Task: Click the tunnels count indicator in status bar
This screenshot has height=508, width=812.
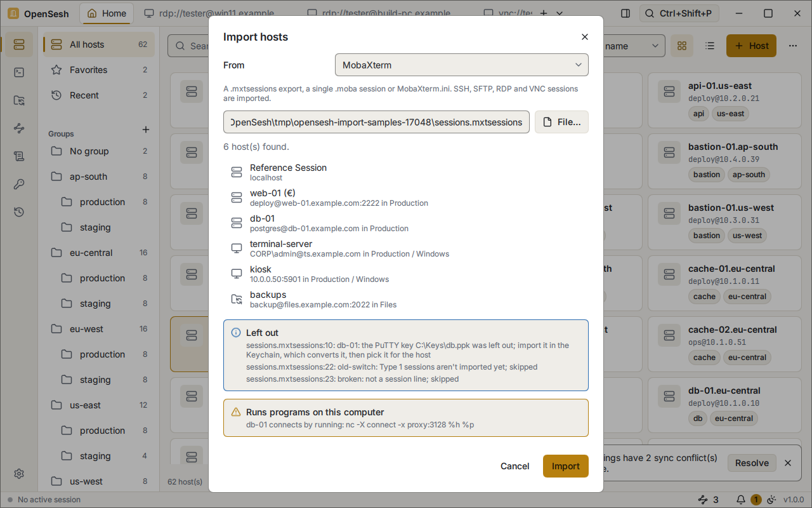Action: coord(709,500)
